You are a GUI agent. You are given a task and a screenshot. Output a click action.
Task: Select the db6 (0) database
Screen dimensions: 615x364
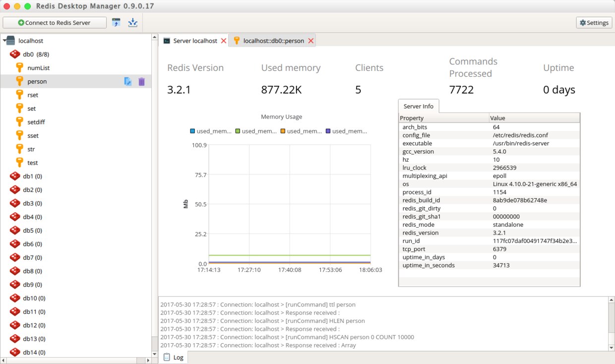pyautogui.click(x=32, y=244)
